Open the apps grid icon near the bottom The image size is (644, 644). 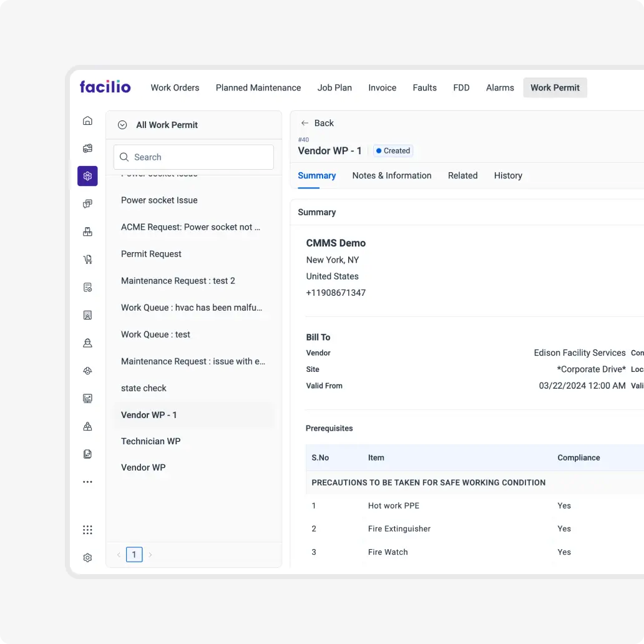pos(87,530)
